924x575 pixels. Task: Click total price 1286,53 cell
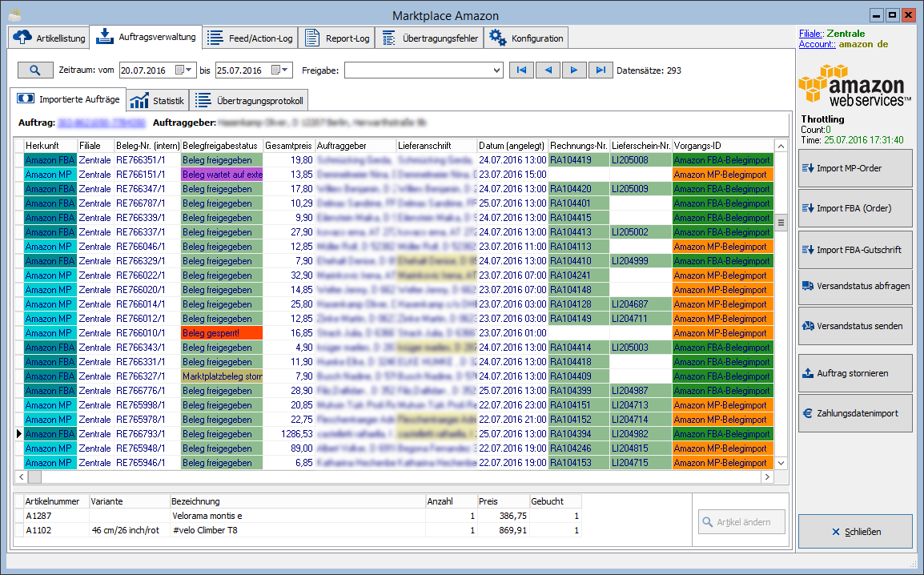click(289, 434)
